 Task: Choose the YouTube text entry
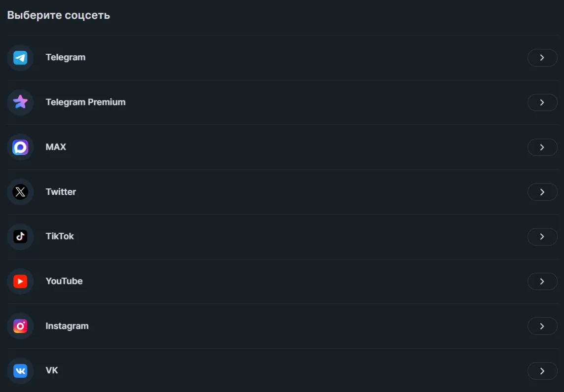click(64, 281)
